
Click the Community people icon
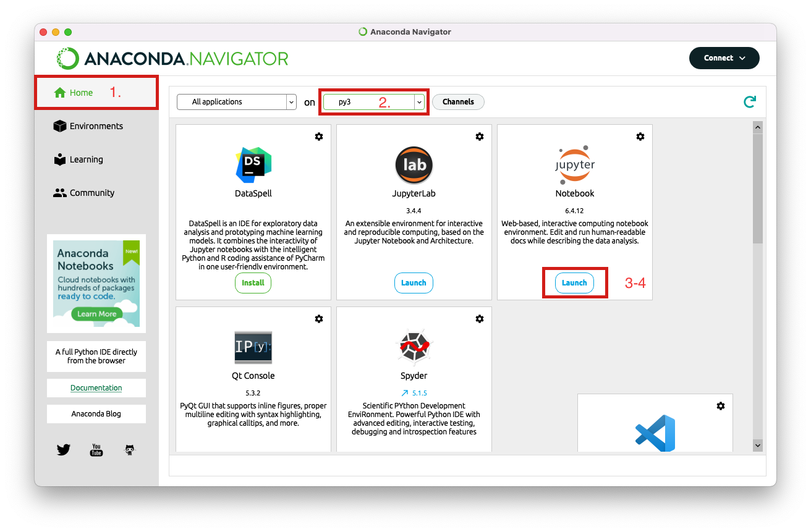tap(60, 193)
